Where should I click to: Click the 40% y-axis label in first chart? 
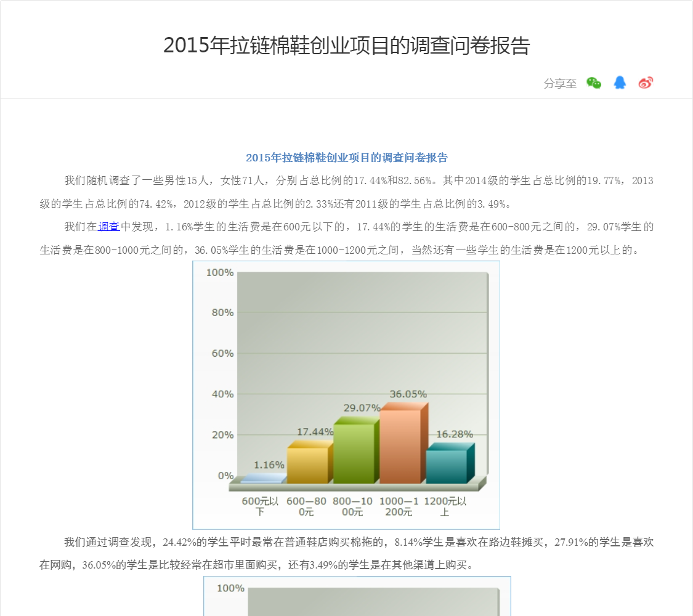pyautogui.click(x=223, y=394)
